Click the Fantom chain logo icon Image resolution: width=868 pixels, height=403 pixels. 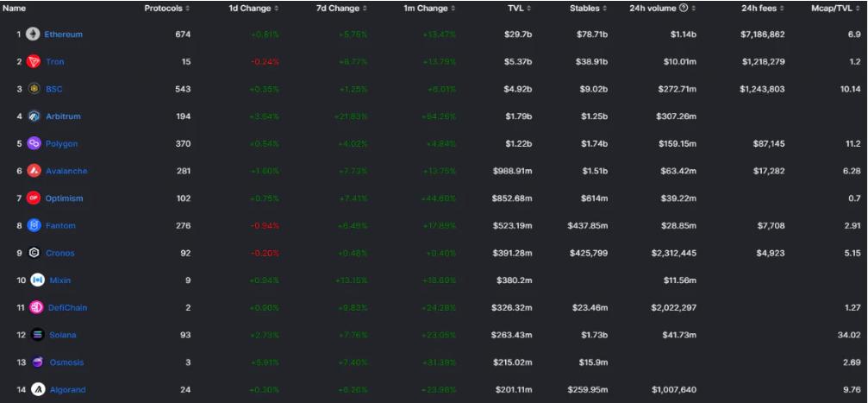[34, 226]
